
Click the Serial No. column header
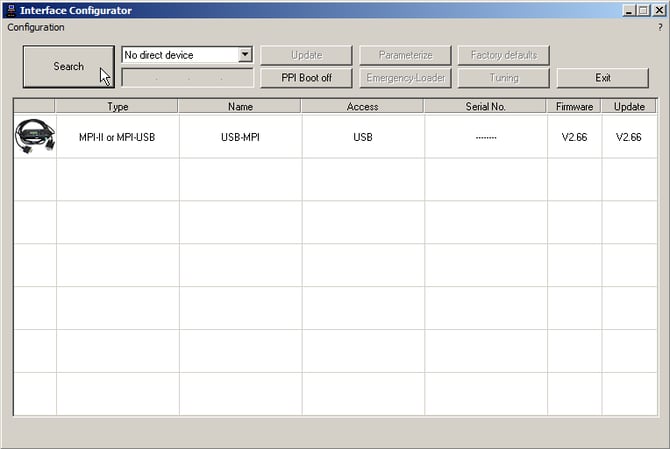tap(485, 106)
